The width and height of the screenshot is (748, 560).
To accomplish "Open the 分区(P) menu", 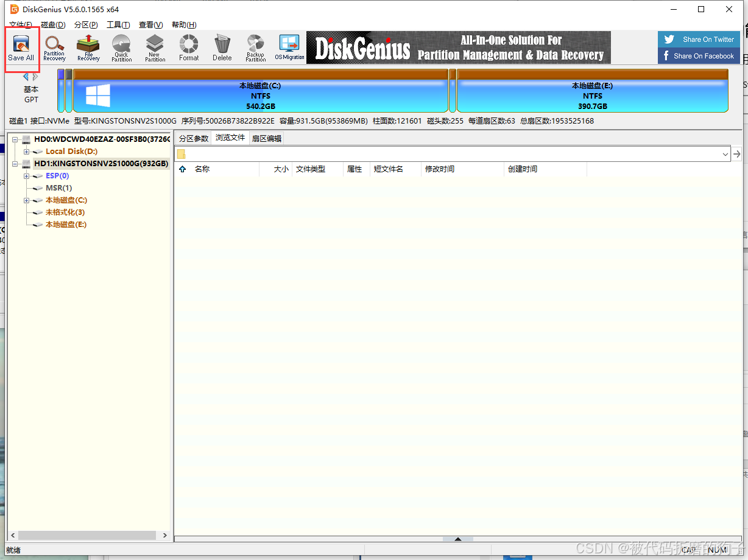I will 86,25.
